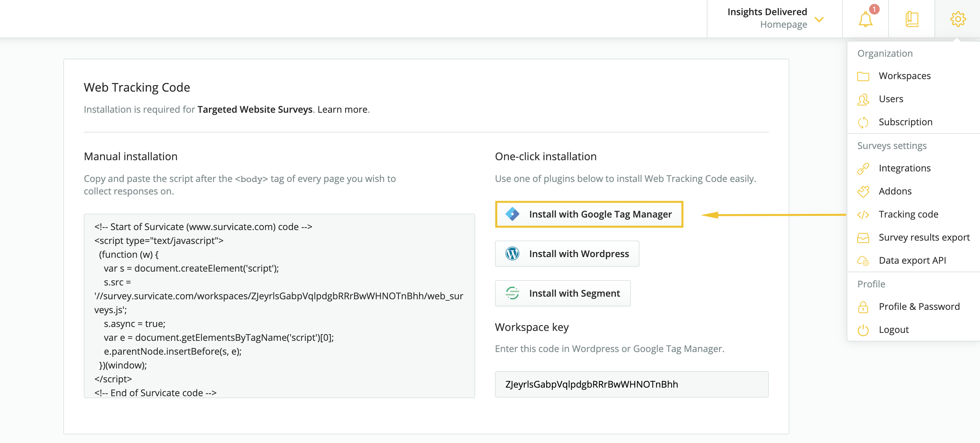Click the Web Tracking Code heading
980x443 pixels.
(x=137, y=87)
